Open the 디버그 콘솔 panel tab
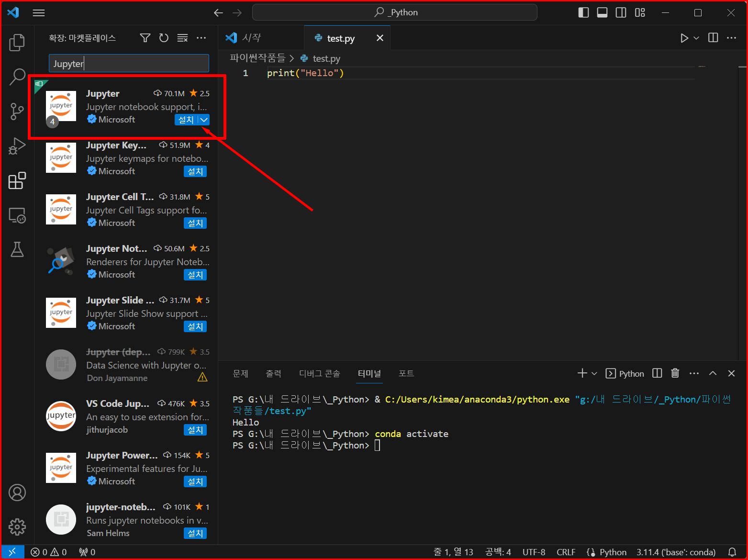This screenshot has height=560, width=748. pyautogui.click(x=319, y=373)
